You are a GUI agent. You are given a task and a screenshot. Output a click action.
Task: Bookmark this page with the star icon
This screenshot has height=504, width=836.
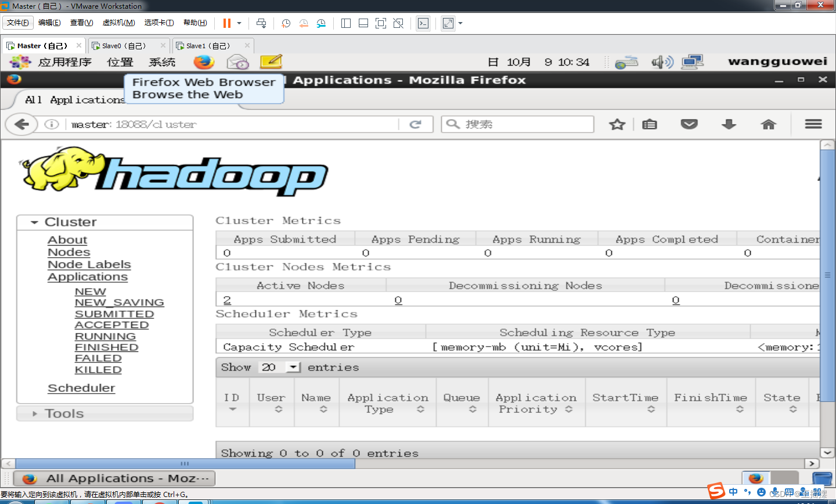(x=617, y=124)
